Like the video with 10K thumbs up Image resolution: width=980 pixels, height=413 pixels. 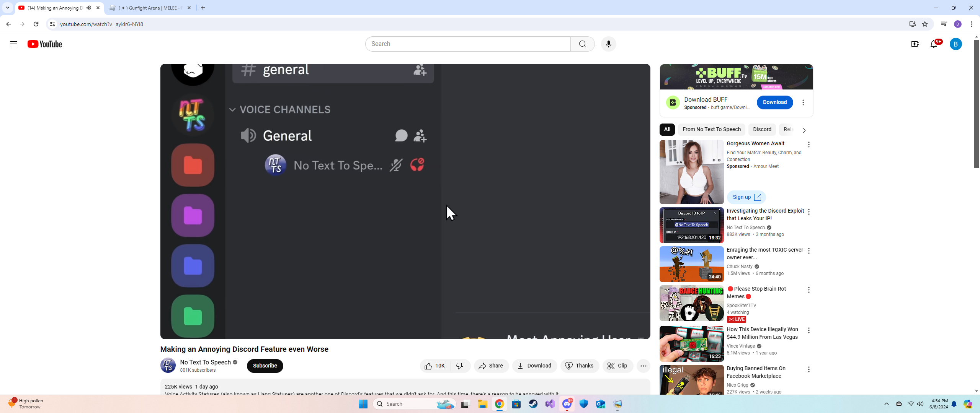pos(435,366)
